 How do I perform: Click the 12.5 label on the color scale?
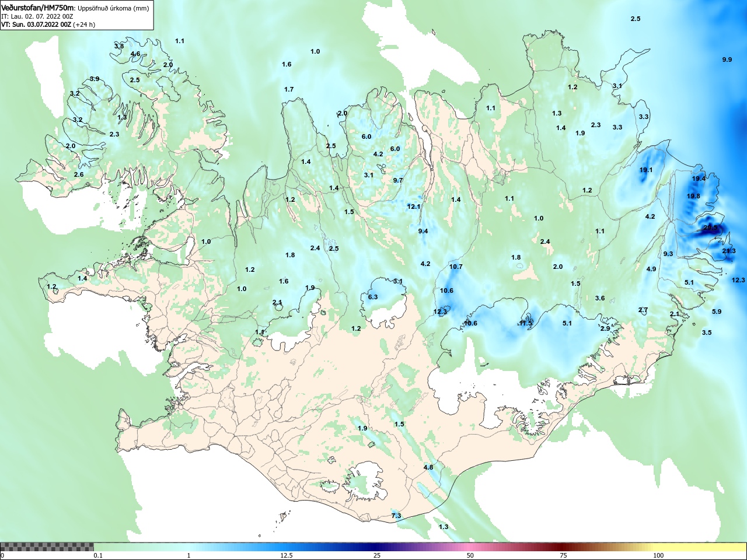(x=287, y=555)
